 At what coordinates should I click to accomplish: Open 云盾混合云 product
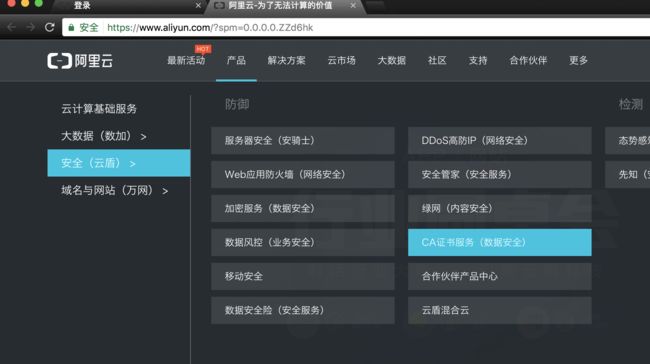click(500, 310)
